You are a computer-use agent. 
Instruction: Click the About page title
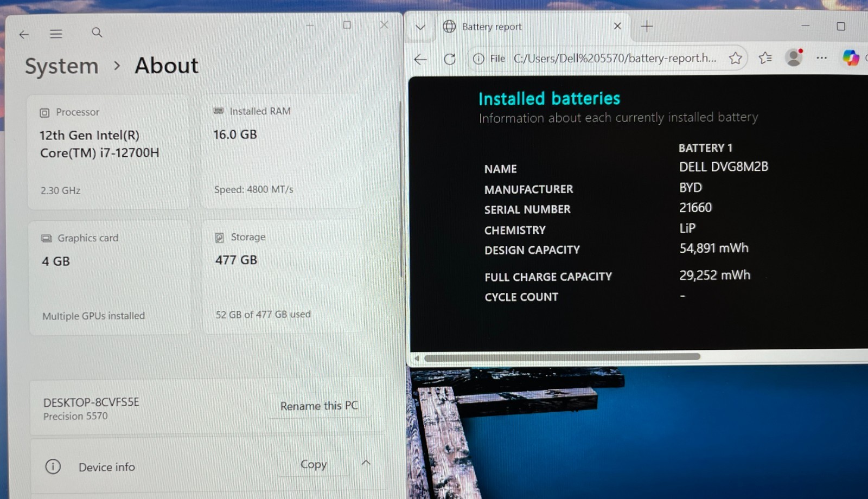(167, 66)
